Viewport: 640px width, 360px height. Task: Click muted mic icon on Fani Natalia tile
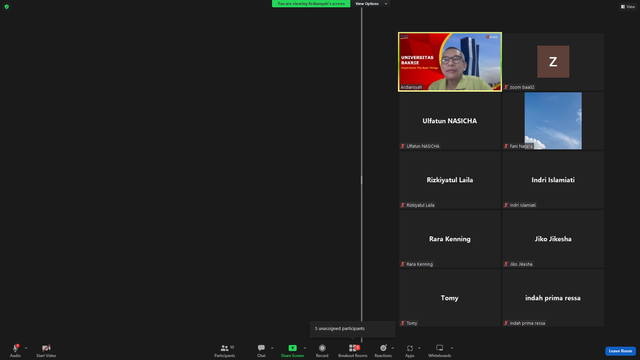[506, 146]
